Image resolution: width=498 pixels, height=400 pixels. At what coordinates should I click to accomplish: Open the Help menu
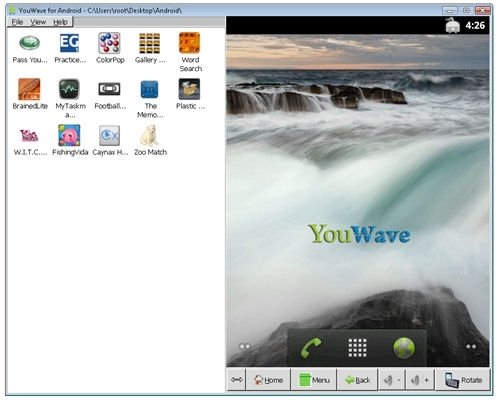point(60,22)
